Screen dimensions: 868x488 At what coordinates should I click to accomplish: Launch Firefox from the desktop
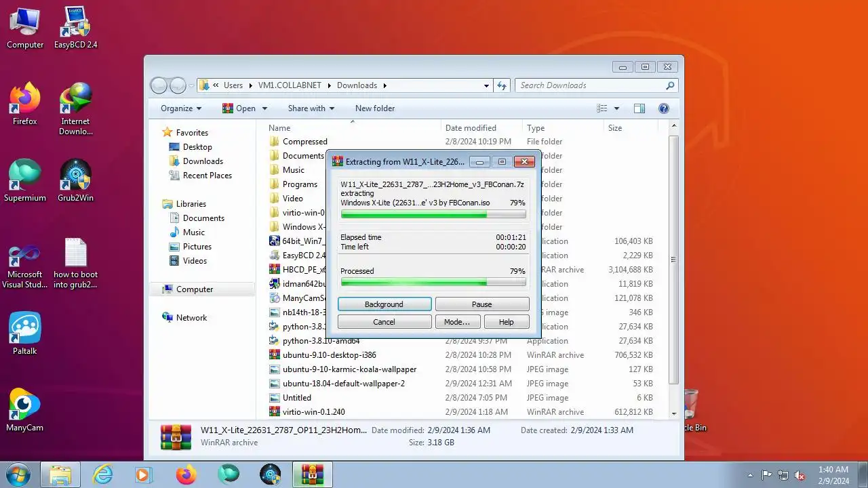[25, 104]
